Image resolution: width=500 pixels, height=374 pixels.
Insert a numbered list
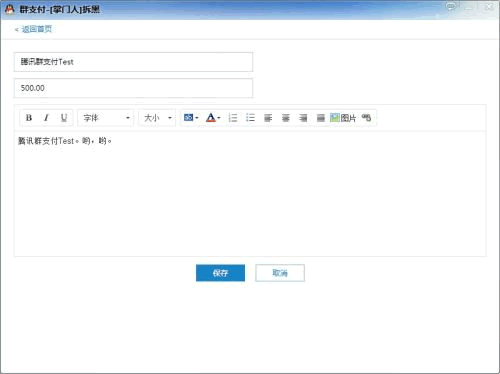point(233,118)
